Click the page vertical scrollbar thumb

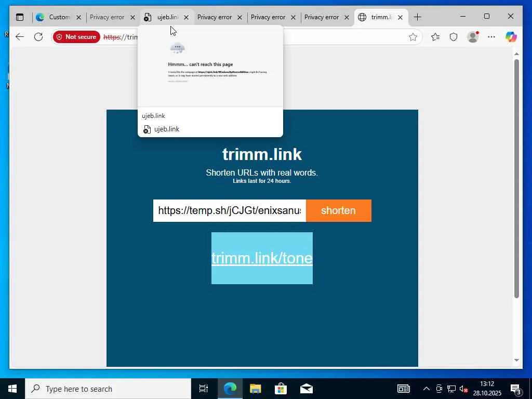(516, 179)
